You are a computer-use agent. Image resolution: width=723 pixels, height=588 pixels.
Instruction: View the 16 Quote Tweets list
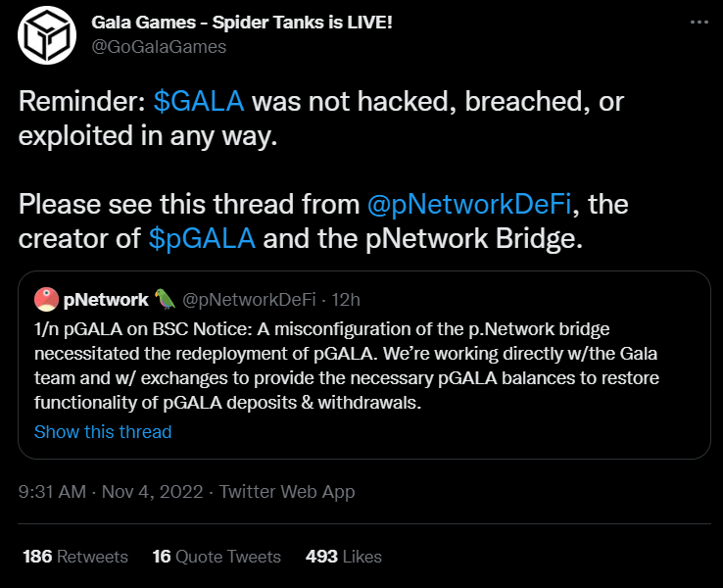click(217, 557)
